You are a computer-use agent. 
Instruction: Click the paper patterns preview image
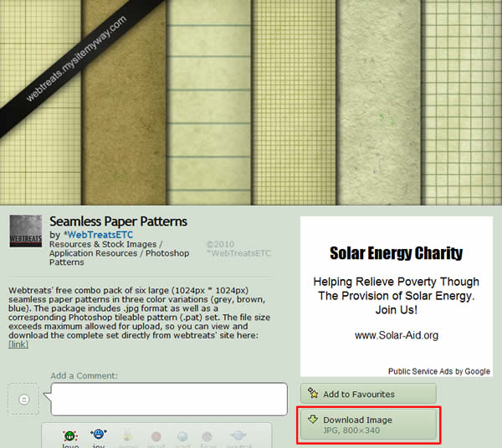point(251,102)
